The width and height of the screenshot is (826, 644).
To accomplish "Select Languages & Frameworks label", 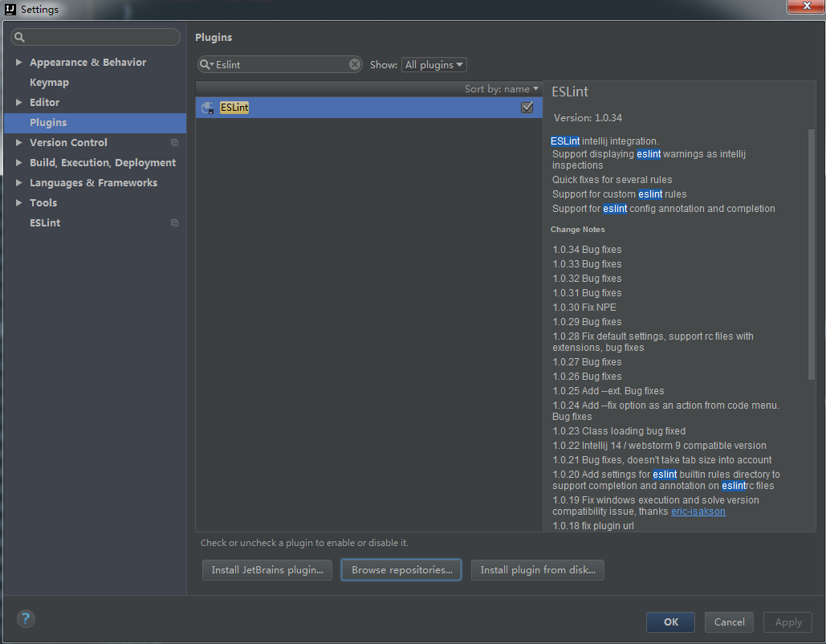I will [93, 183].
